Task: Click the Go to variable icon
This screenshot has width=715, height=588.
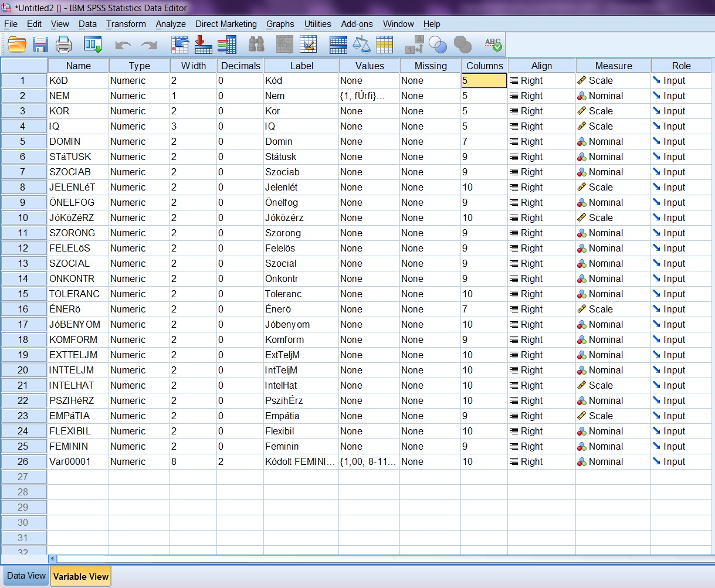Action: [203, 45]
